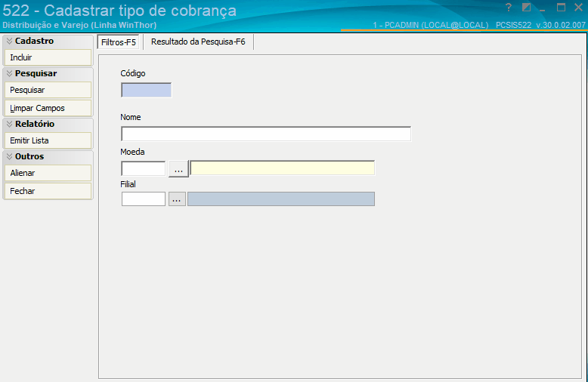588x382 pixels.
Task: Click the Moeda label text
Action: coord(132,152)
